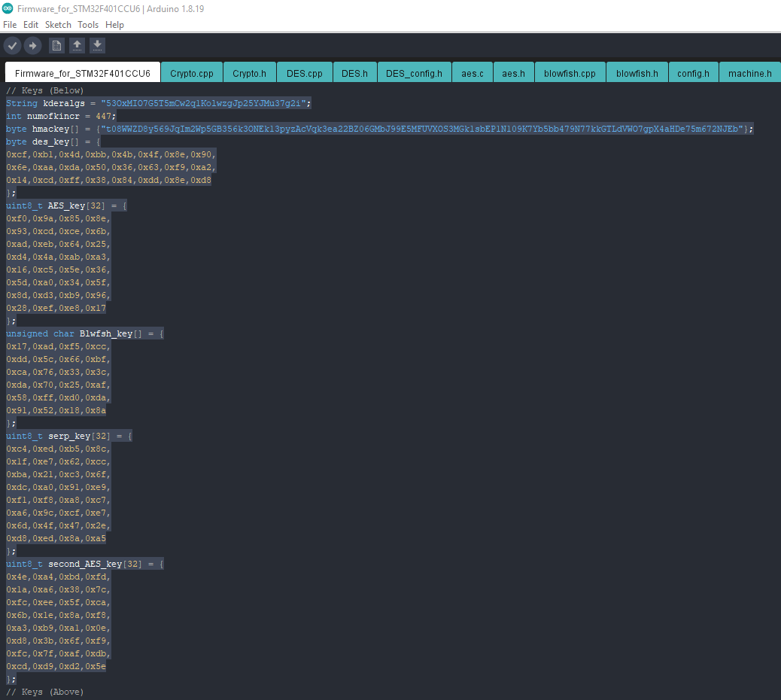Image resolution: width=781 pixels, height=700 pixels.
Task: Open the Help menu
Action: (114, 24)
